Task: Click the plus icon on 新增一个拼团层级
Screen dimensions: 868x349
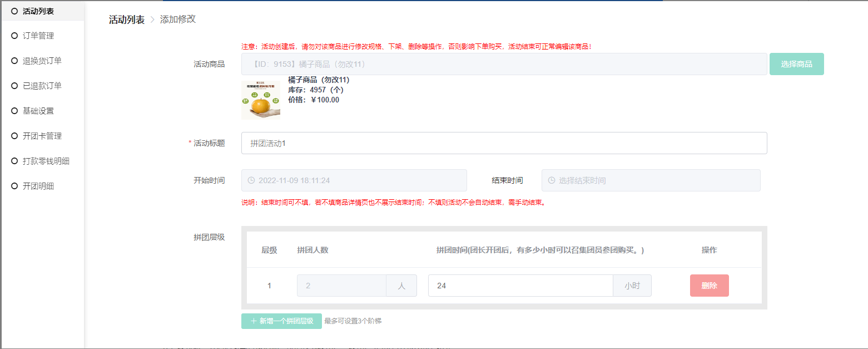Action: click(x=254, y=321)
